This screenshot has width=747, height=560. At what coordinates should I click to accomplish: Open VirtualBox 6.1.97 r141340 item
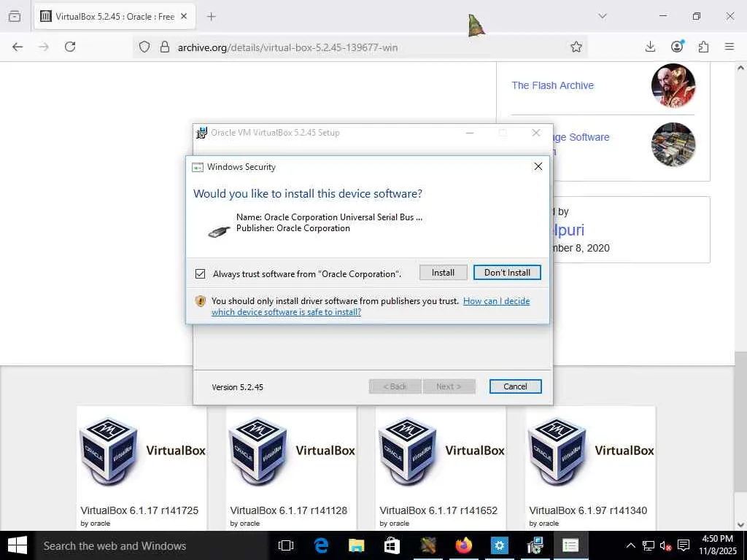(x=591, y=467)
